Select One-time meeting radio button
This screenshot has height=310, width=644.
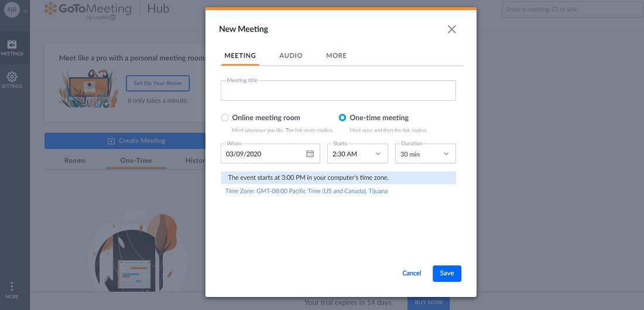(x=342, y=118)
